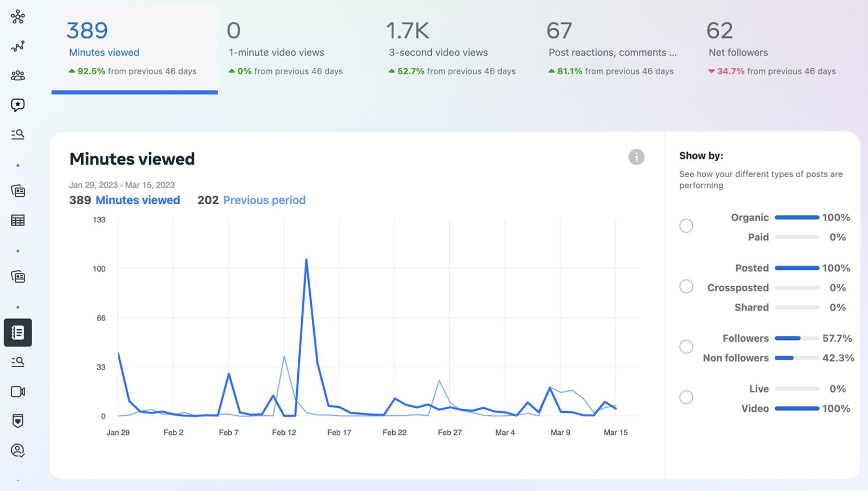This screenshot has height=491, width=868.
Task: Click the info icon beside Minutes viewed
Action: [x=636, y=157]
